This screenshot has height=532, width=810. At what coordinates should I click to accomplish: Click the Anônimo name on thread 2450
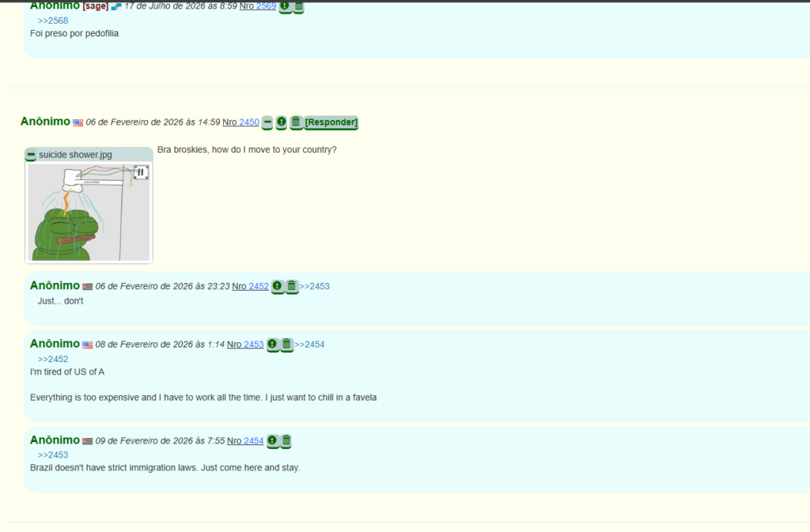click(45, 121)
